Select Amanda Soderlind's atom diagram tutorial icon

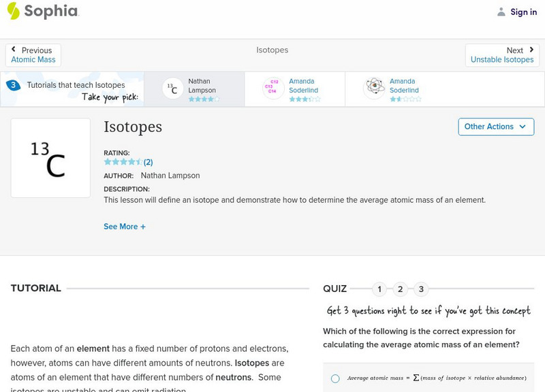pos(374,88)
